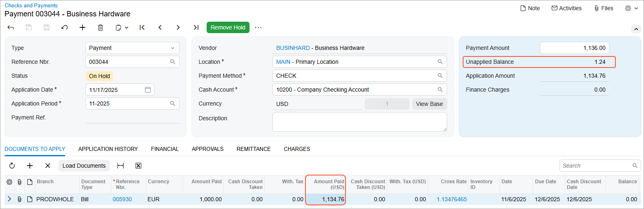The image size is (644, 209).
Task: Expand the PRODWHOLE row chevron
Action: [x=9, y=199]
